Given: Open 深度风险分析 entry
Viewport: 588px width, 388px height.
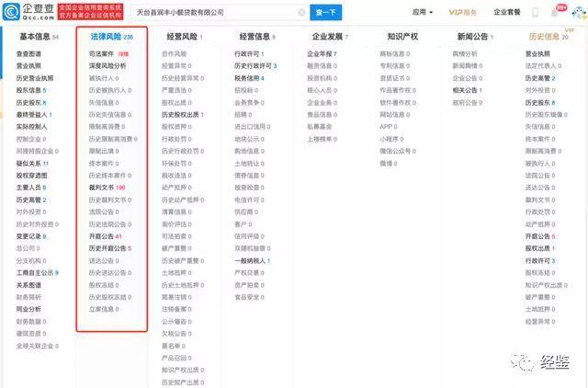Looking at the screenshot, I should [x=107, y=65].
